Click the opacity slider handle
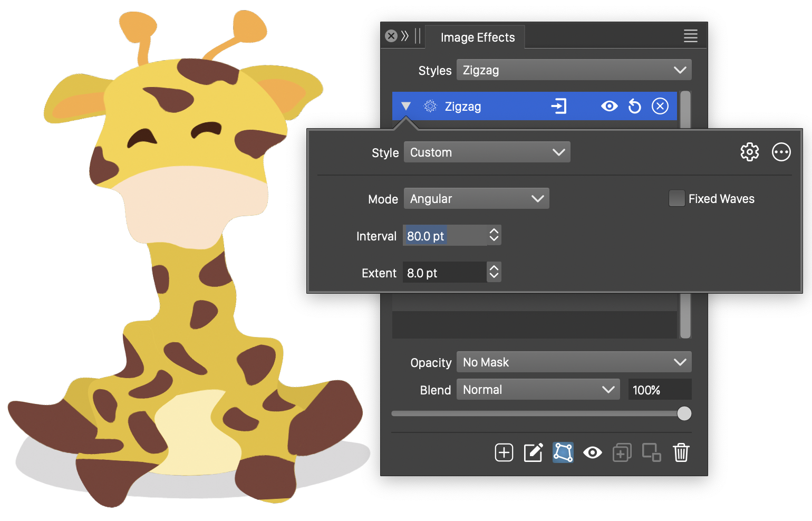This screenshot has width=812, height=521. point(684,413)
